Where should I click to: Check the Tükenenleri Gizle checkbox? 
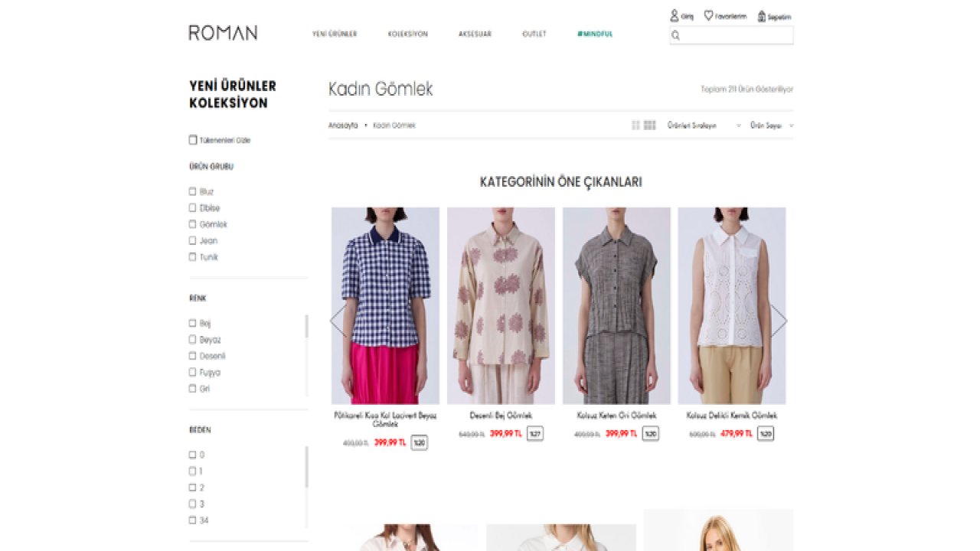tap(193, 140)
